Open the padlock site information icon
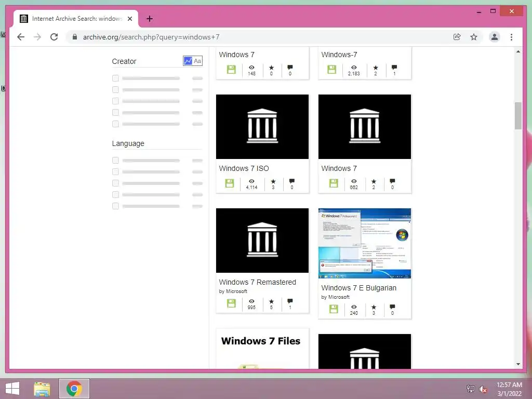The image size is (532, 399). (75, 37)
